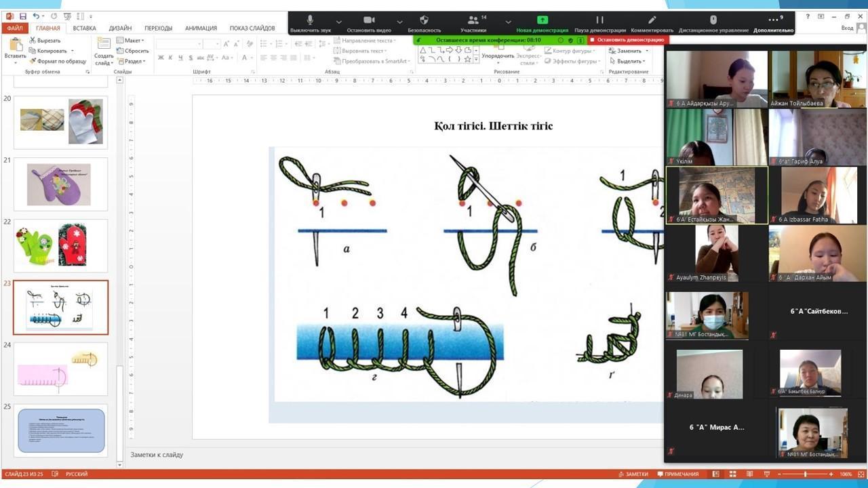Open the ВСТАВКА ribbon tab
The height and width of the screenshot is (488, 868).
[x=84, y=28]
